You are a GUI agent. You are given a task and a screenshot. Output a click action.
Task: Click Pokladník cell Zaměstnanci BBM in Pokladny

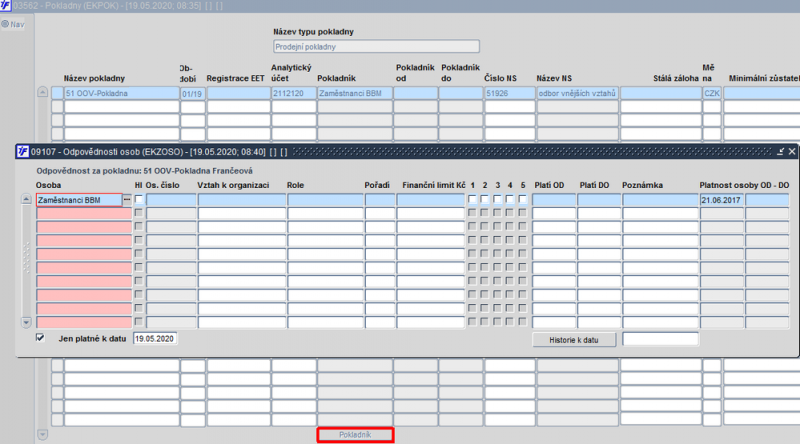(355, 93)
